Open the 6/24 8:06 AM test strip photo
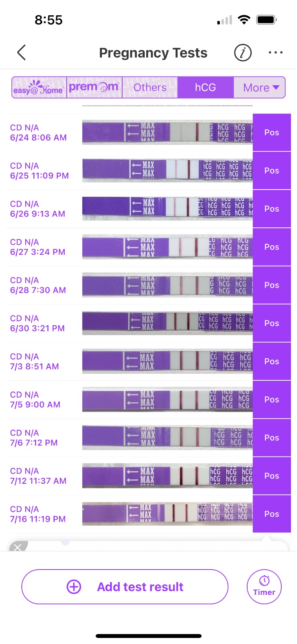 pyautogui.click(x=167, y=132)
